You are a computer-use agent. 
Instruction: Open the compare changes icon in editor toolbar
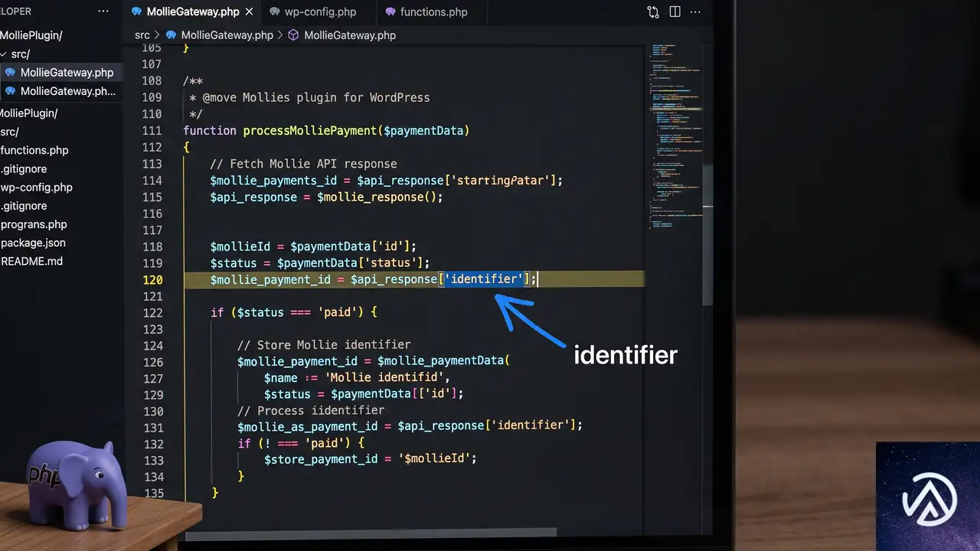pyautogui.click(x=653, y=12)
